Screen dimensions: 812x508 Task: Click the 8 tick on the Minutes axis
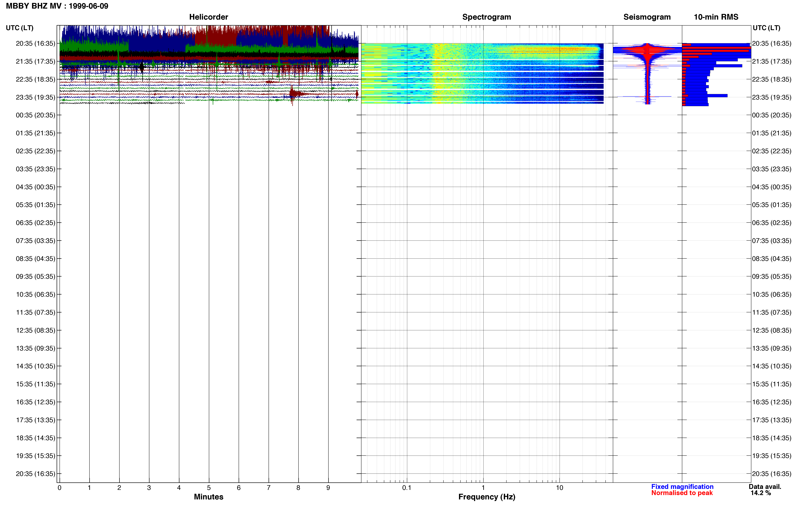(x=298, y=487)
